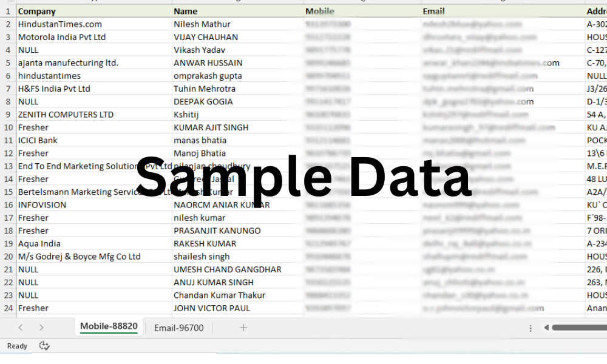Screen dimensions: 607x364
Task: Add a new sheet with the plus icon
Action: coord(243,328)
